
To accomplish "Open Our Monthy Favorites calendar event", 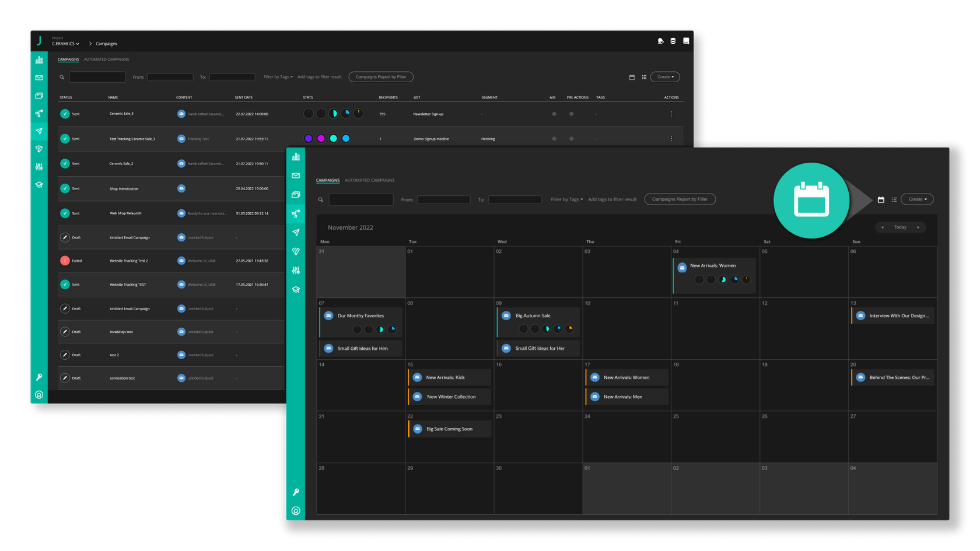I will (360, 322).
